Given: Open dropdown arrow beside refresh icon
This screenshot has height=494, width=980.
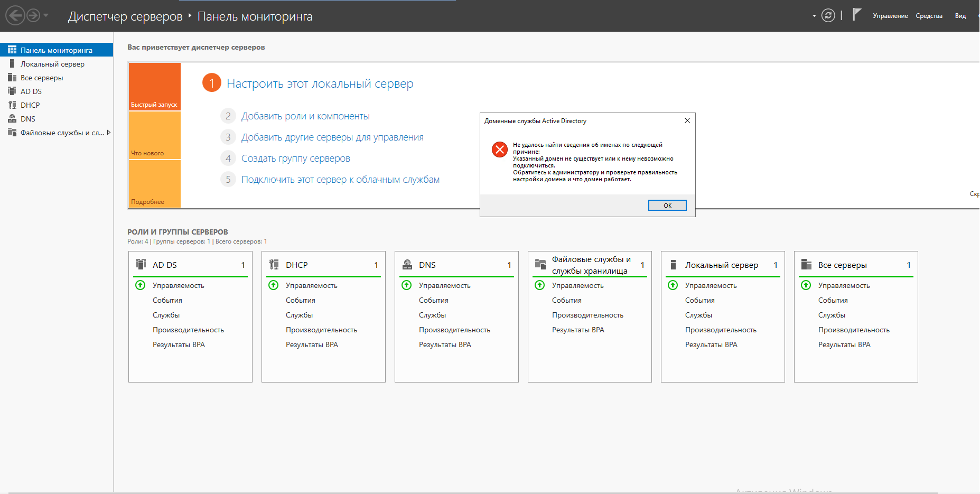Looking at the screenshot, I should tap(814, 16).
